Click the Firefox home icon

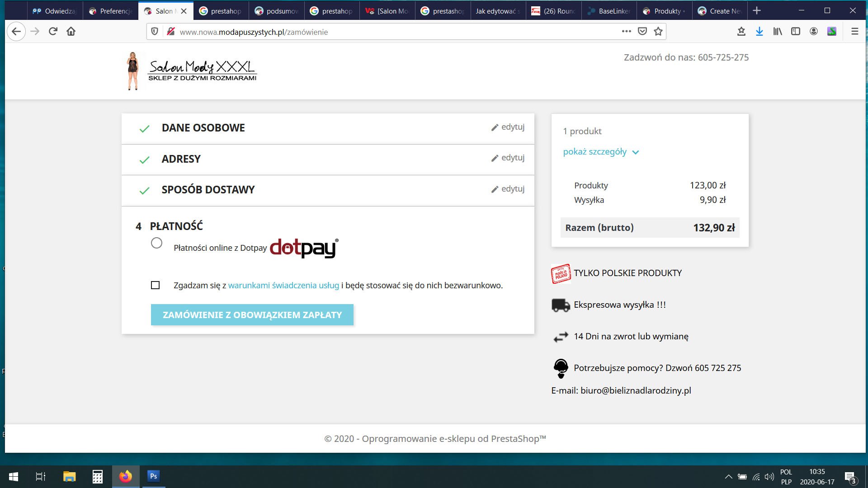coord(71,31)
